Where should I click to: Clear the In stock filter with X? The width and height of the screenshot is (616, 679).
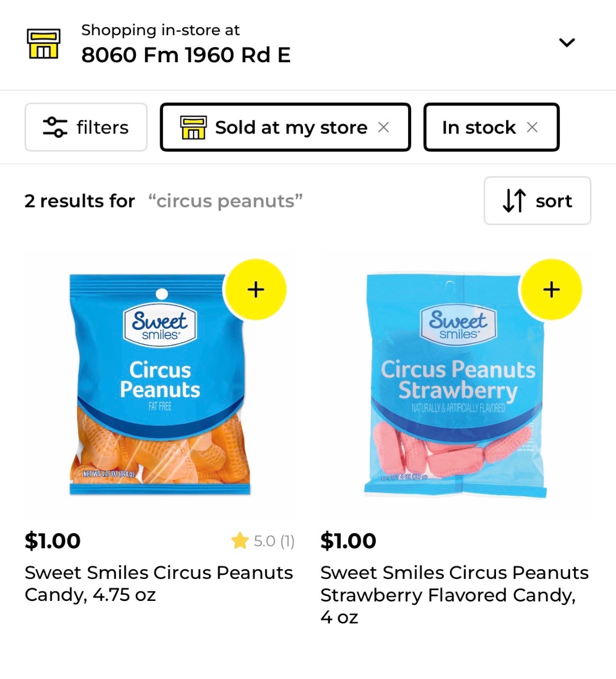[532, 127]
